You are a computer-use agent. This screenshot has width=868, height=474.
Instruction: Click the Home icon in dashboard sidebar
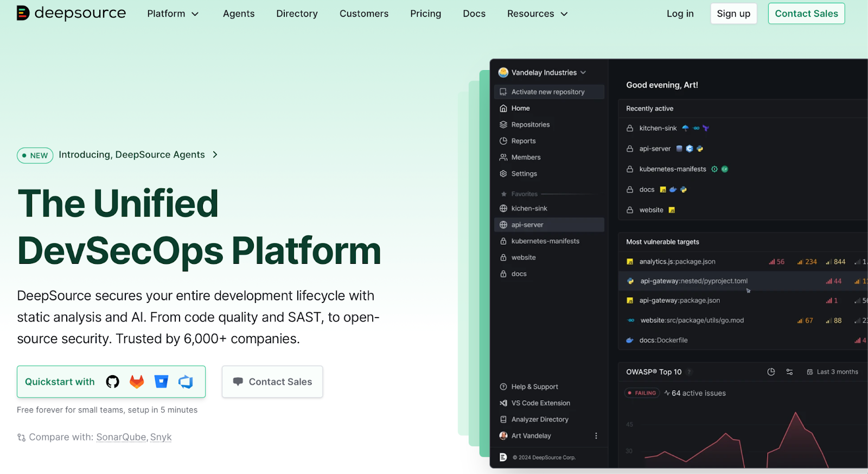tap(503, 108)
